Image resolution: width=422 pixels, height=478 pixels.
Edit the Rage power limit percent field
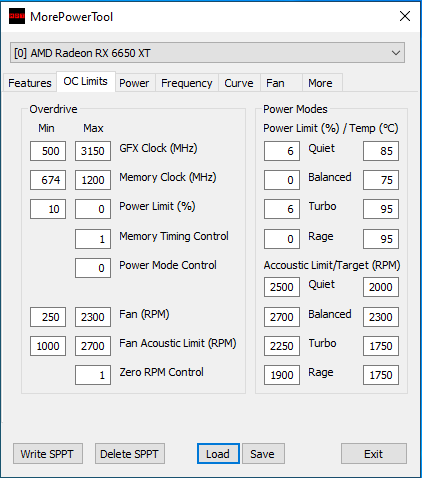pyautogui.click(x=282, y=239)
